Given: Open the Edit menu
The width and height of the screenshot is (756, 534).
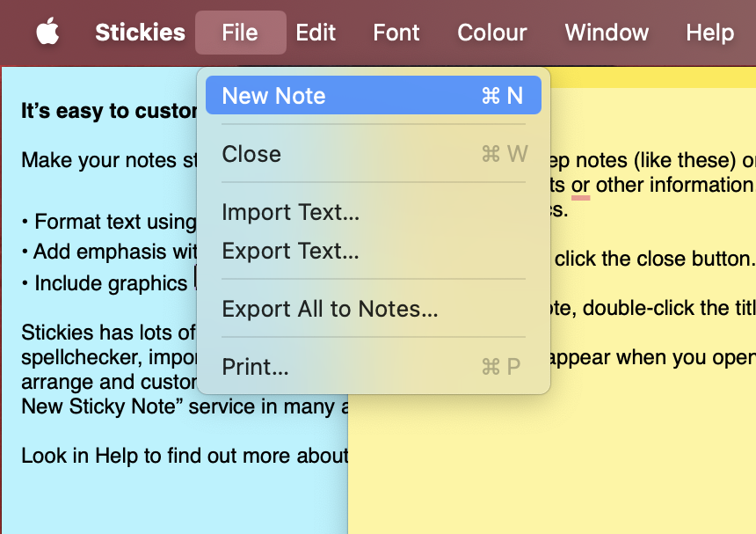Looking at the screenshot, I should pyautogui.click(x=316, y=33).
